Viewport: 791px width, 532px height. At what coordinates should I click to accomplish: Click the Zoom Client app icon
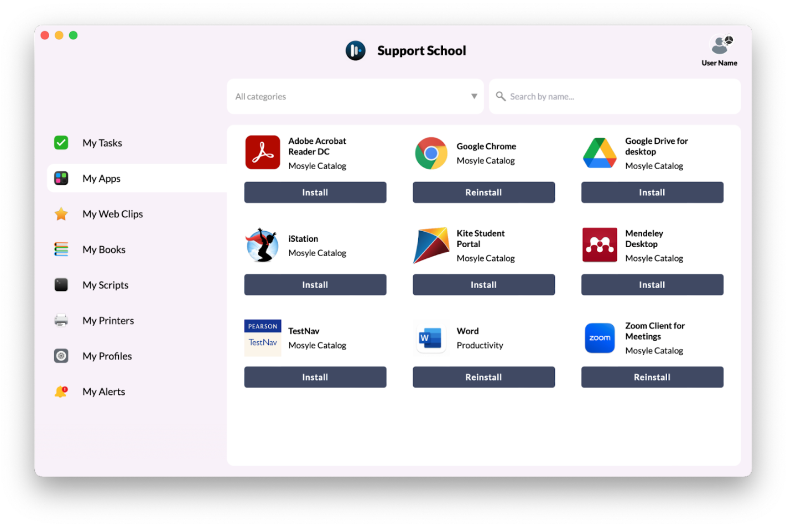[600, 337]
